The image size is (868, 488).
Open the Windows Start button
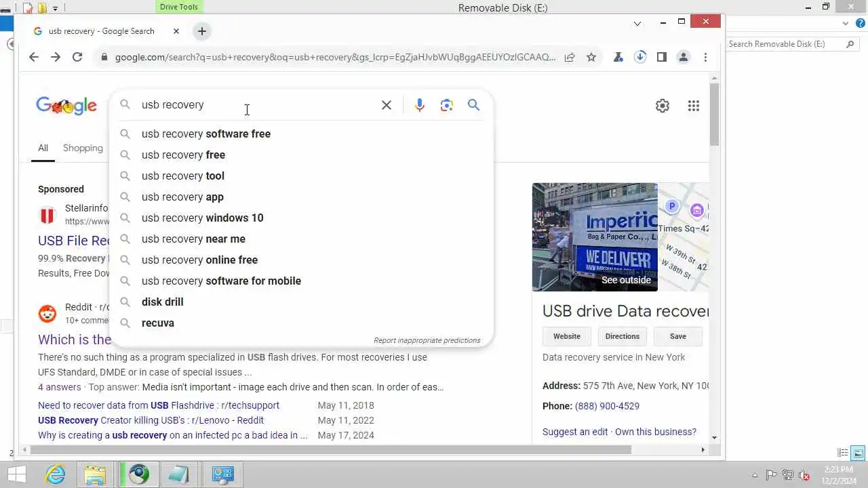[17, 474]
